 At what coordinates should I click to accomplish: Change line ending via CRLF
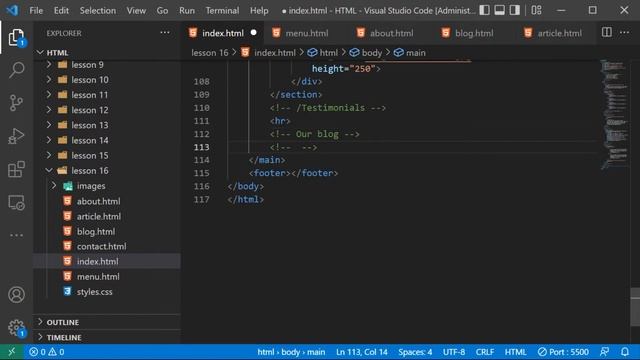pyautogui.click(x=484, y=352)
